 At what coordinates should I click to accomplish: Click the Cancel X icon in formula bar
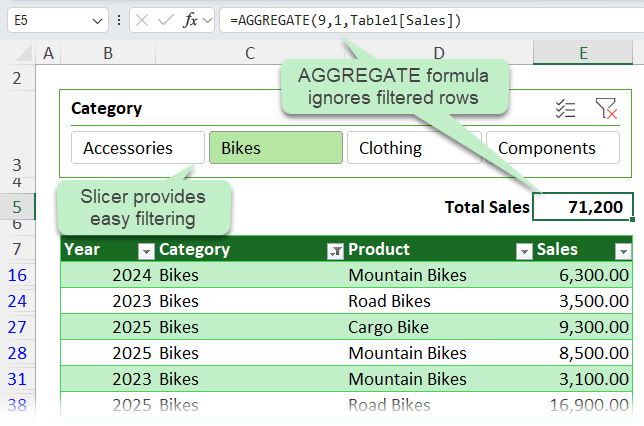(x=143, y=19)
